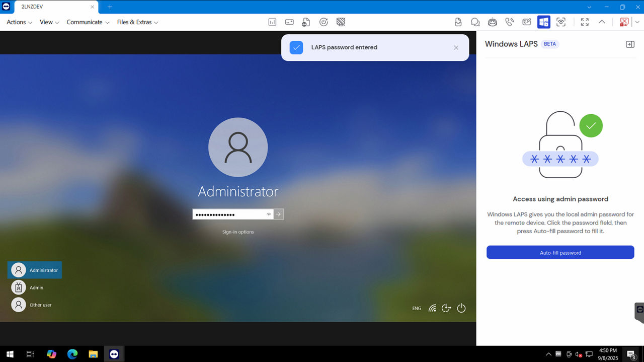Open the Files & Extras menu
This screenshot has width=644, height=362.
(x=134, y=22)
